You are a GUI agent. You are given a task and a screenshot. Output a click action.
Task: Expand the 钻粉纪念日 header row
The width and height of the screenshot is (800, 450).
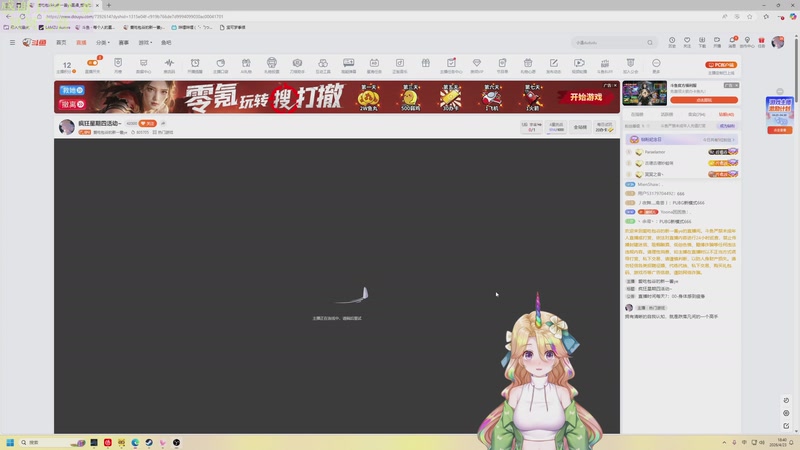[x=682, y=139]
